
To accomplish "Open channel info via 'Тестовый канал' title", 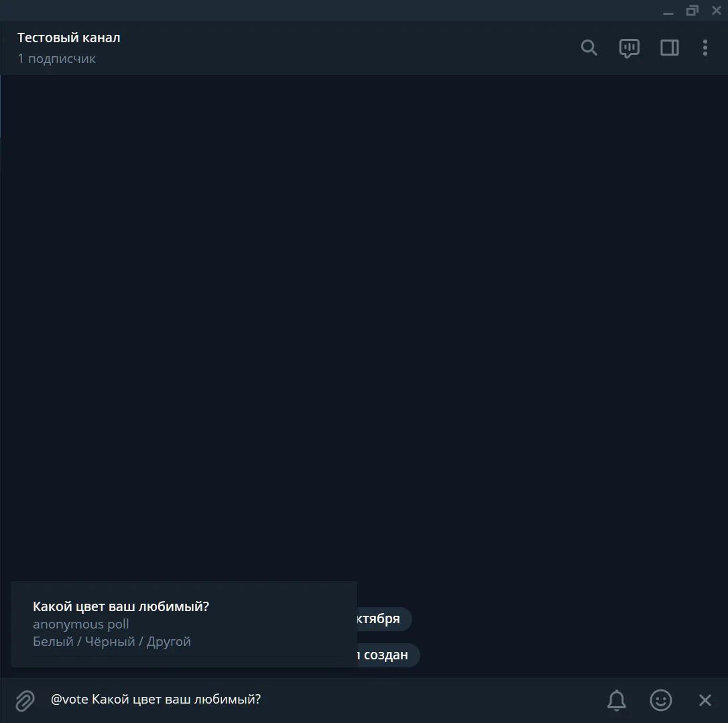I will pyautogui.click(x=69, y=38).
